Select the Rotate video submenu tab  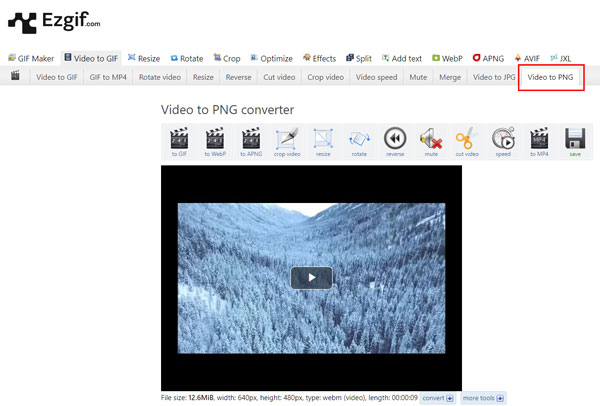click(160, 77)
